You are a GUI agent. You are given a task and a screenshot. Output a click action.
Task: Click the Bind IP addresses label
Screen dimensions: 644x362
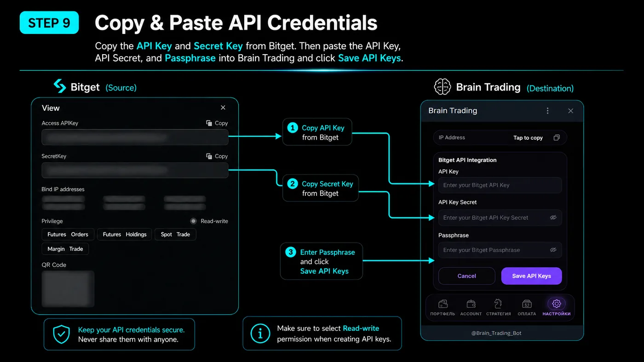[x=63, y=189]
